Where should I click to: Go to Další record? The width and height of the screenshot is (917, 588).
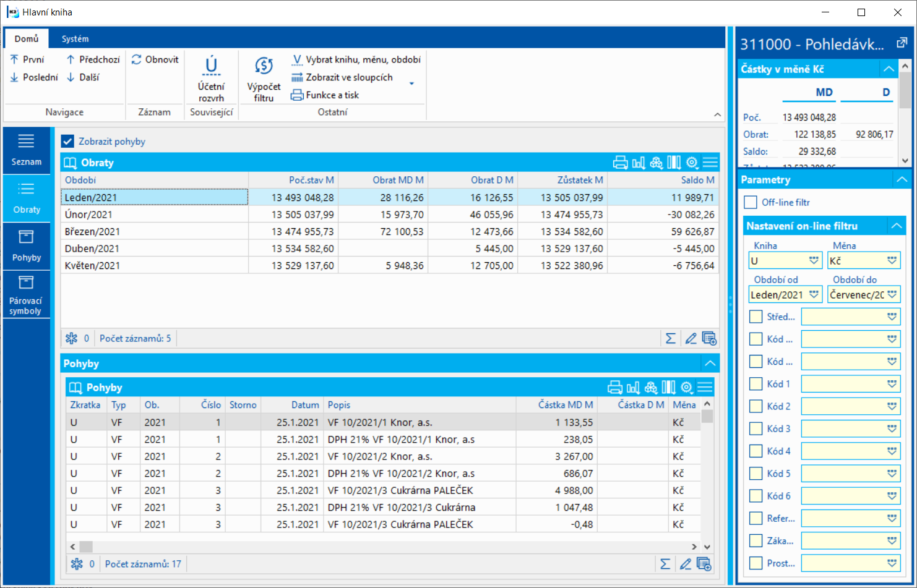tap(83, 77)
